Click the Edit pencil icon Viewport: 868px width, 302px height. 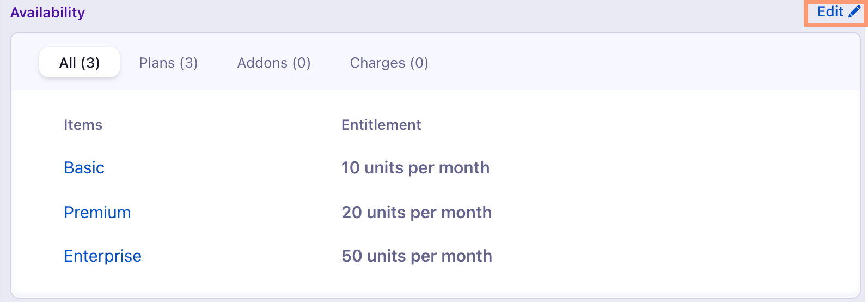(854, 12)
